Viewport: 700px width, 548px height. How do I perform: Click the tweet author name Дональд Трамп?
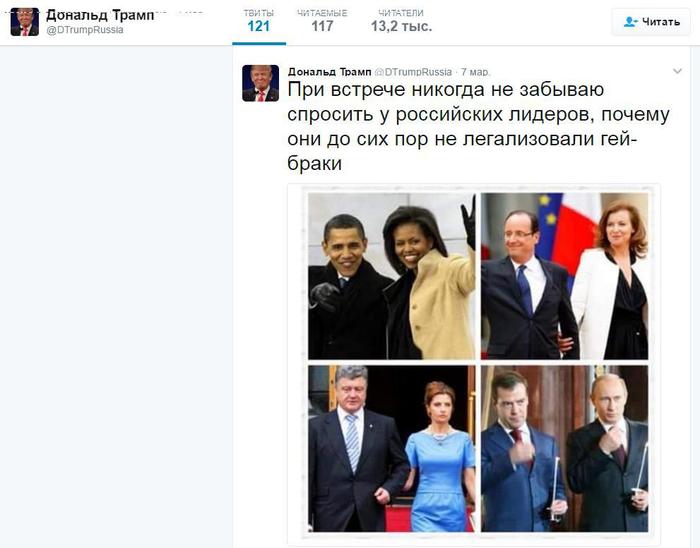[329, 71]
